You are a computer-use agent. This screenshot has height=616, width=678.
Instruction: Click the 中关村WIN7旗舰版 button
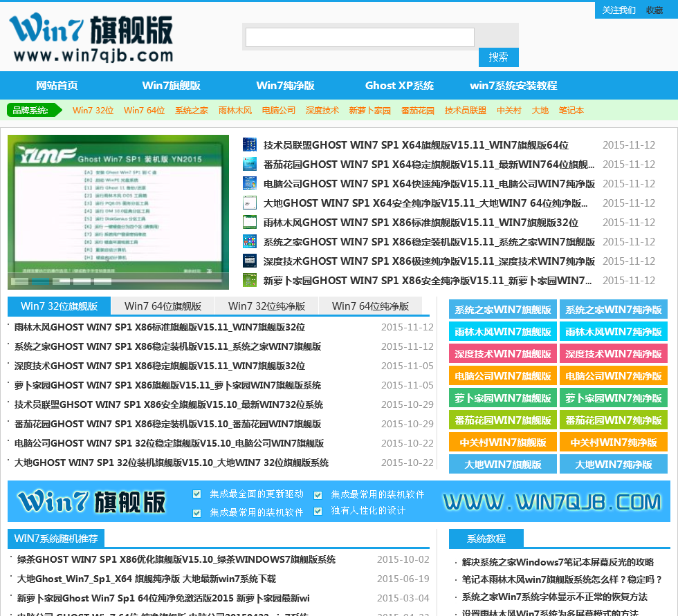(502, 442)
